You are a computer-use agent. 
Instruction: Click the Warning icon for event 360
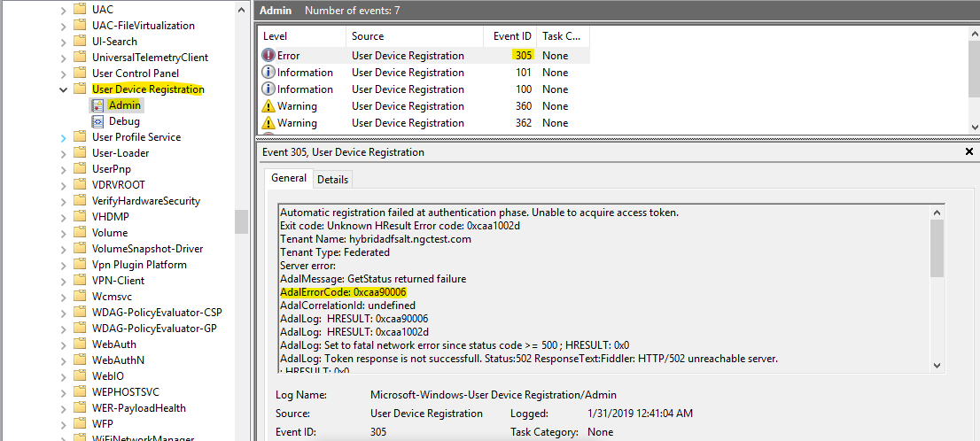269,106
